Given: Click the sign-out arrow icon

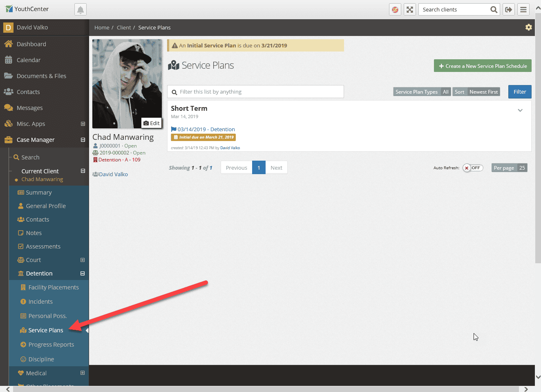Looking at the screenshot, I should click(x=509, y=9).
